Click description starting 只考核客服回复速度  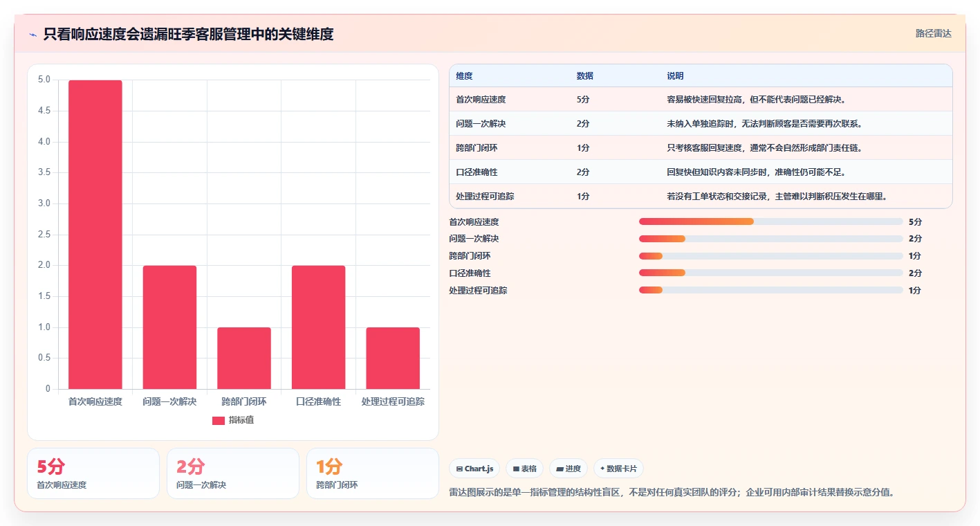point(765,148)
